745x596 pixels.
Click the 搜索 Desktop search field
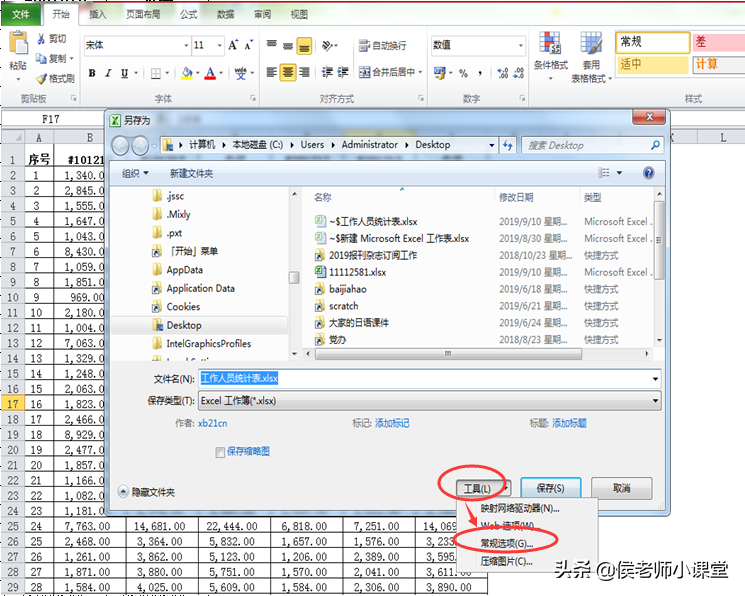tap(592, 145)
